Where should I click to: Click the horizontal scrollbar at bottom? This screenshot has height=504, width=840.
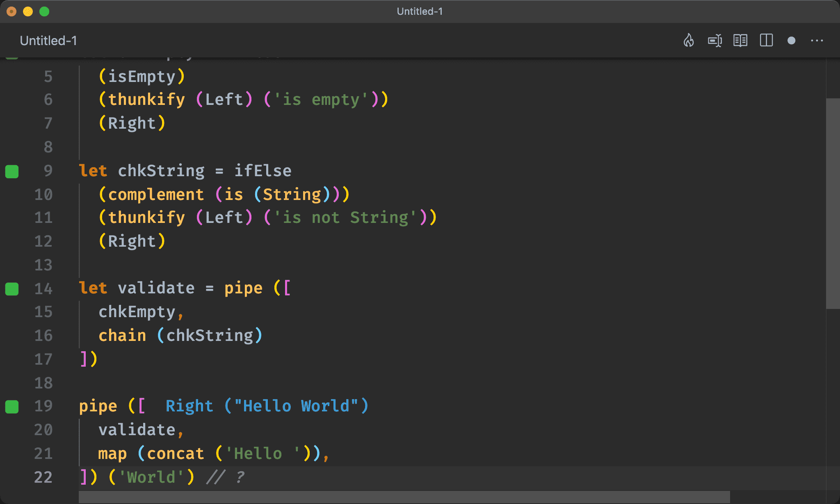404,497
